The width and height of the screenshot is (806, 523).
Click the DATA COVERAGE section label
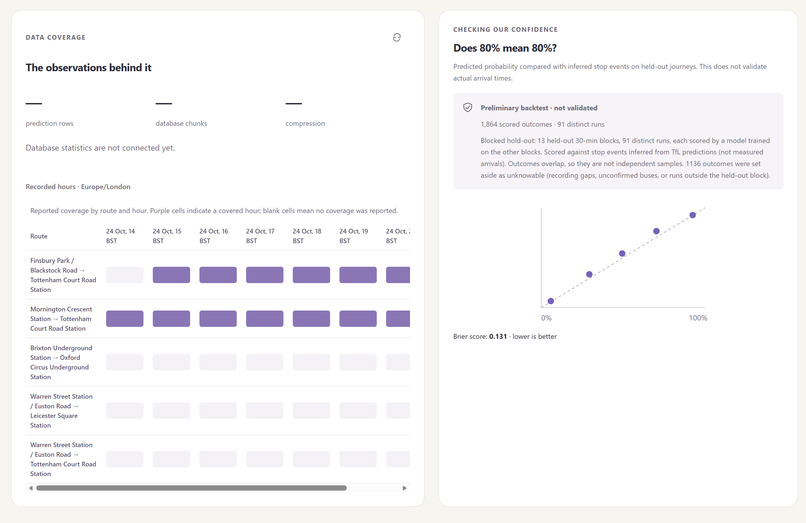click(56, 38)
